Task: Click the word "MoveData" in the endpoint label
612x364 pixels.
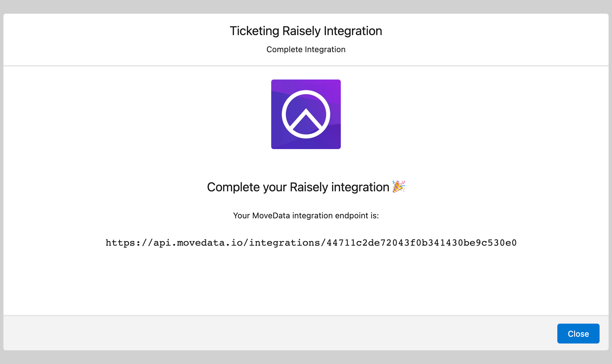Action: [271, 216]
